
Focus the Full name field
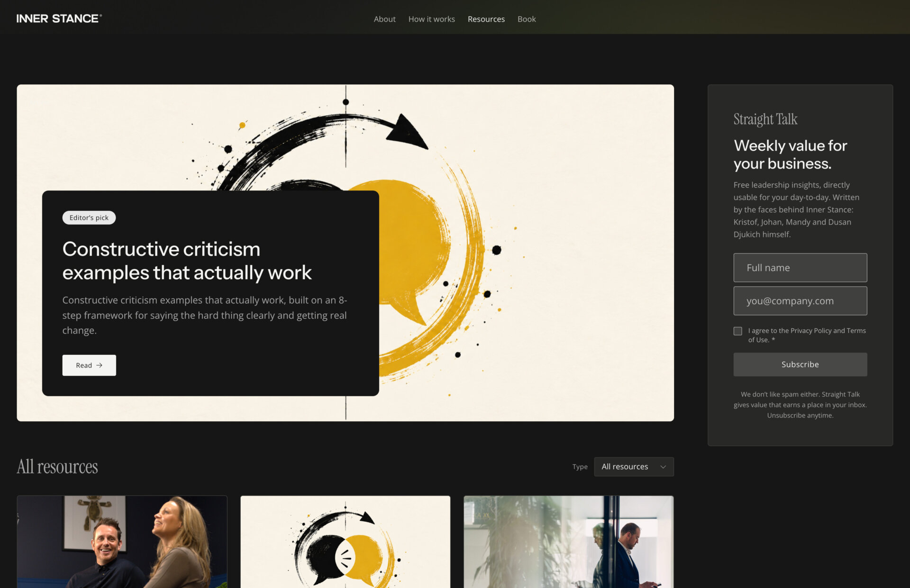coord(800,268)
